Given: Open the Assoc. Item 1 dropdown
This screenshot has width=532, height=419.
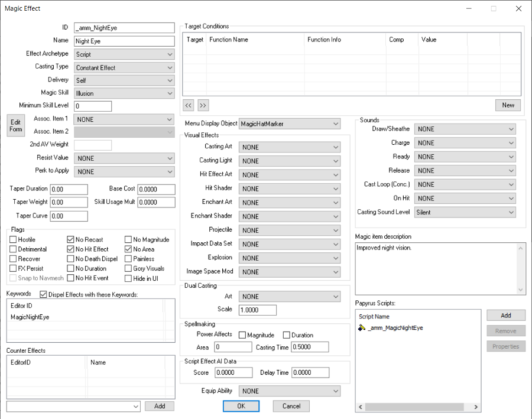Looking at the screenshot, I should (x=124, y=119).
